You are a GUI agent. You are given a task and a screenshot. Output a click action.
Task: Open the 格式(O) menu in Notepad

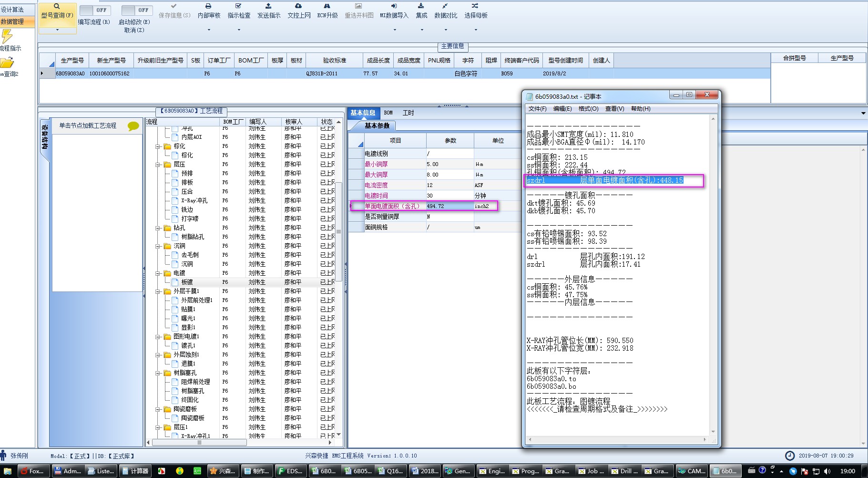point(588,109)
